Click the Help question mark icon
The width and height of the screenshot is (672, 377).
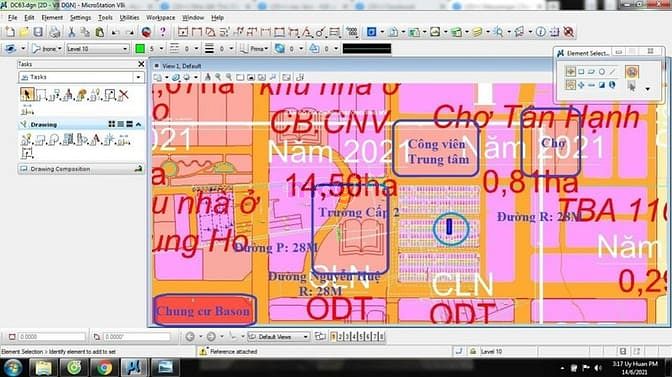162,32
